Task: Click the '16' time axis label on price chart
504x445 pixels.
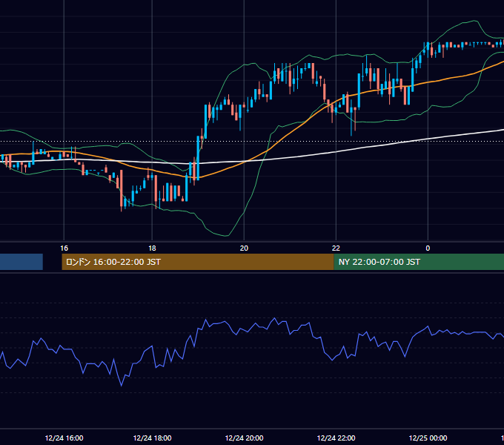Action: [64, 248]
